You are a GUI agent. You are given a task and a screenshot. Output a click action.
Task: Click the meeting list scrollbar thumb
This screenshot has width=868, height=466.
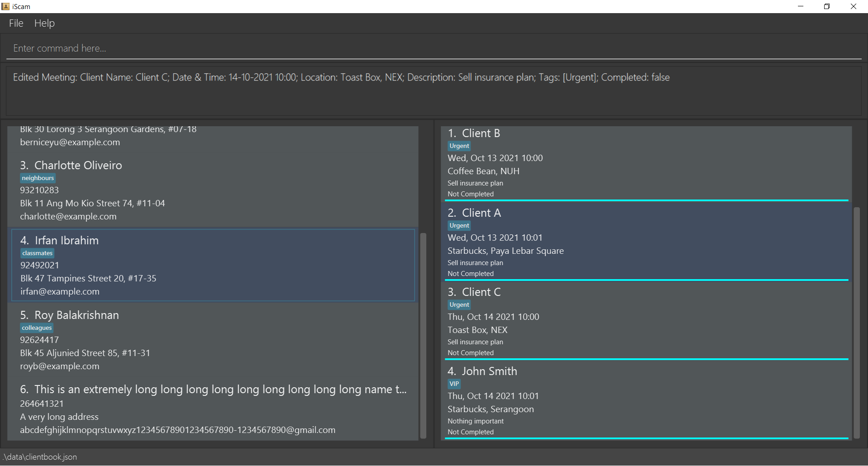point(856,323)
